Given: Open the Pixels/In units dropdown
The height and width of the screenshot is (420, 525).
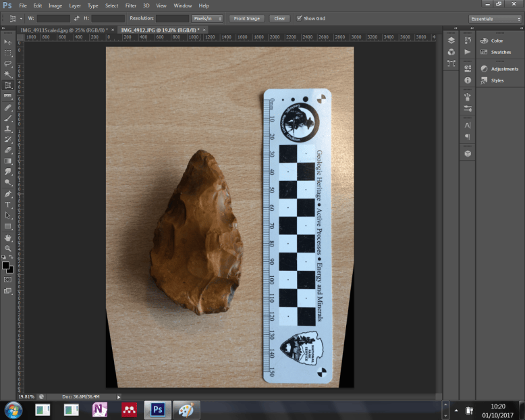Looking at the screenshot, I should 207,18.
